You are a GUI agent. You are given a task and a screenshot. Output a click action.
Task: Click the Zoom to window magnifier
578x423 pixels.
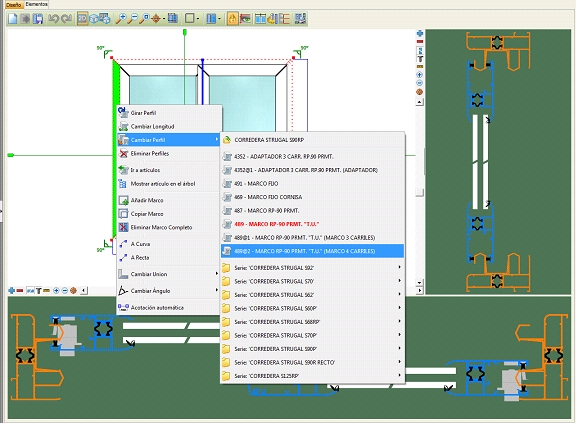[144, 18]
